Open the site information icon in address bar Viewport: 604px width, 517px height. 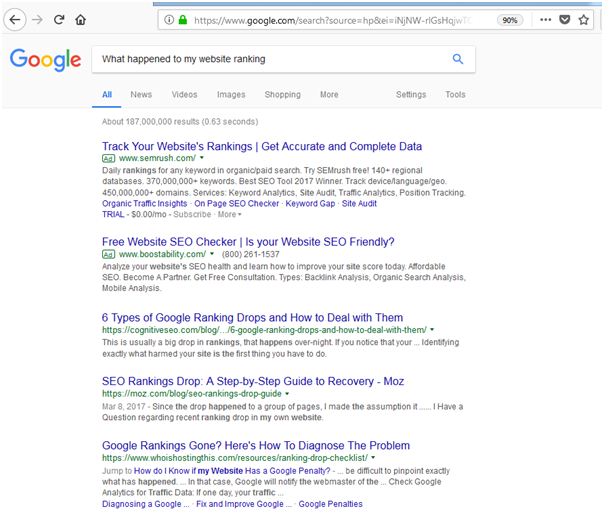[169, 20]
